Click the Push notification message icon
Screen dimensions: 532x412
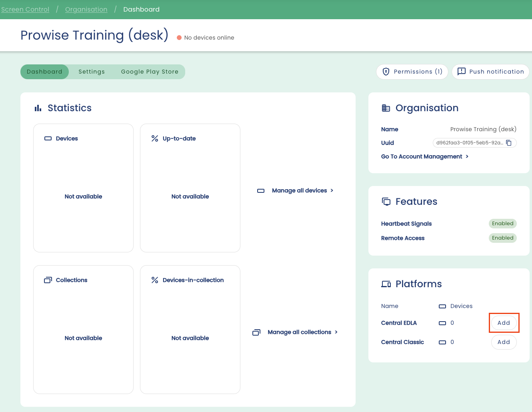click(x=461, y=72)
